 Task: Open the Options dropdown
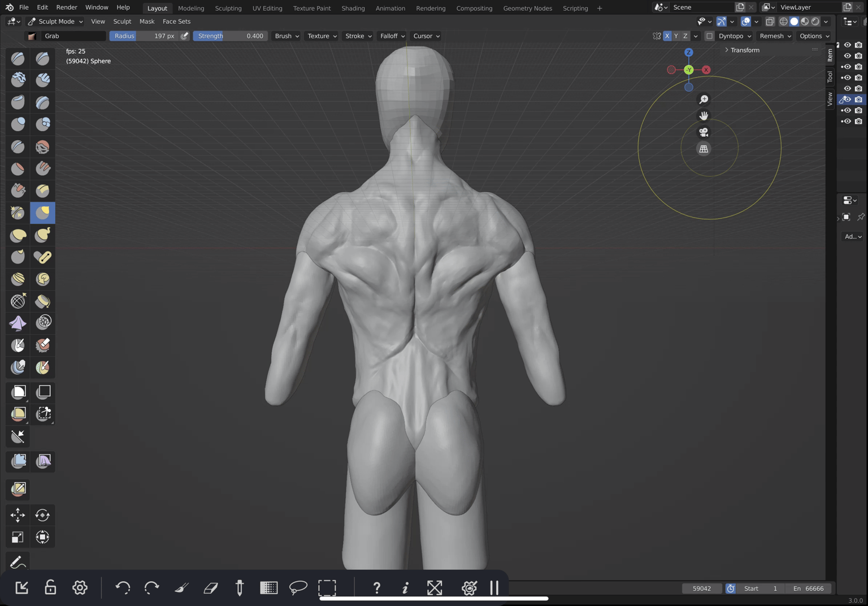coord(814,36)
